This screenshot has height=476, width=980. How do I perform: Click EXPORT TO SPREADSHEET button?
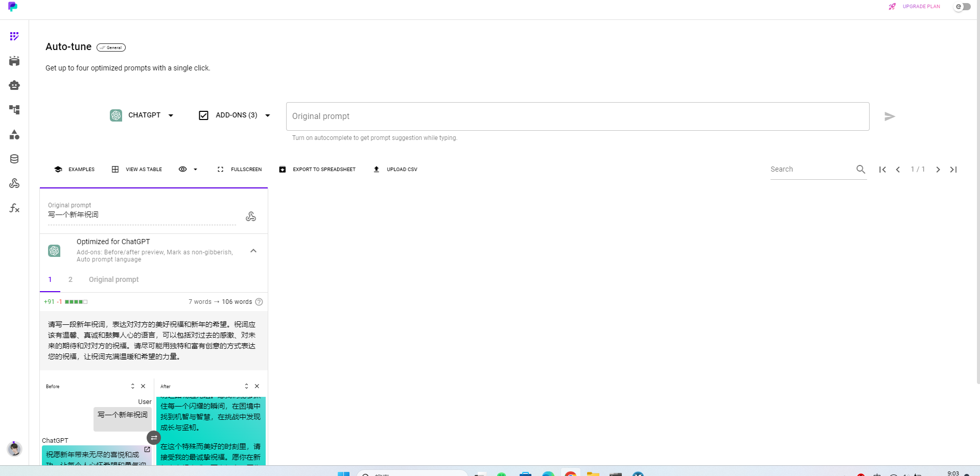point(317,170)
